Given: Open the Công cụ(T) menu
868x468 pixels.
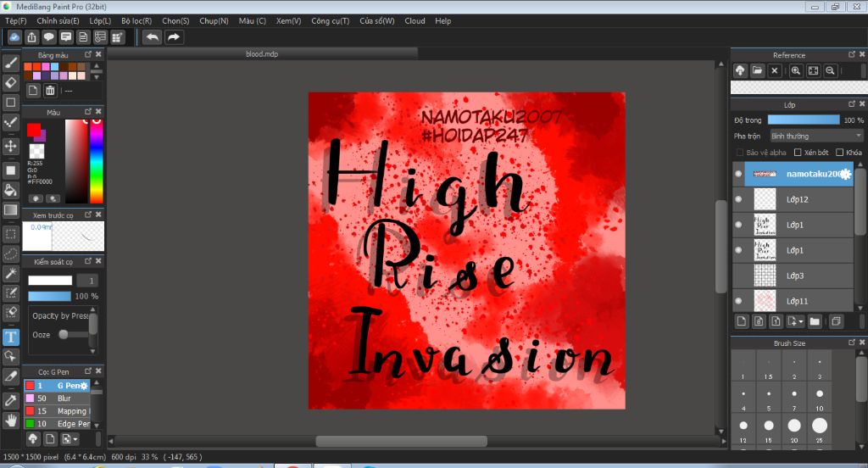Looking at the screenshot, I should pyautogui.click(x=330, y=20).
